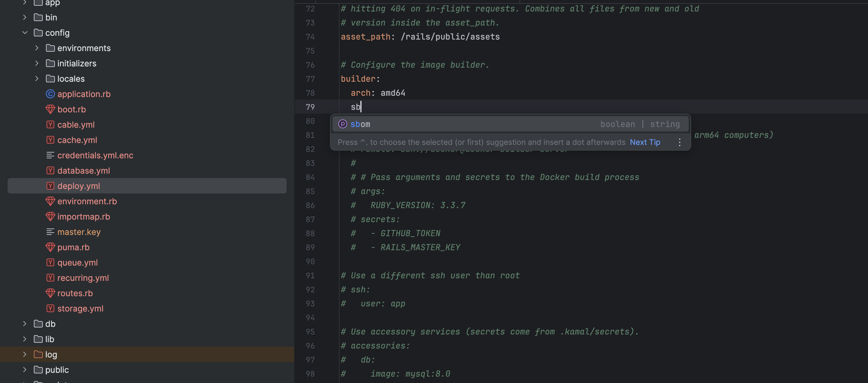Image resolution: width=868 pixels, height=383 pixels.
Task: Select routes.rb in the file tree
Action: (x=75, y=293)
